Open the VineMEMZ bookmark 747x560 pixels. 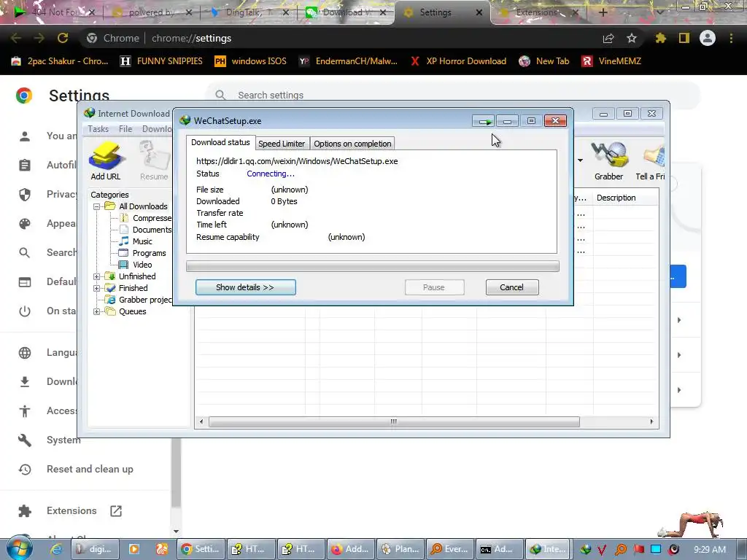coord(612,61)
